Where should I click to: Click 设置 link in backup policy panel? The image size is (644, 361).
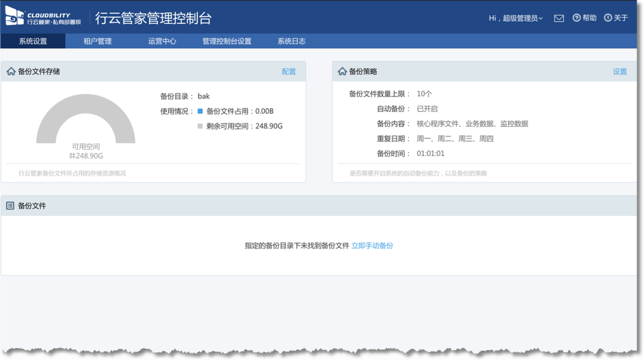(x=620, y=71)
